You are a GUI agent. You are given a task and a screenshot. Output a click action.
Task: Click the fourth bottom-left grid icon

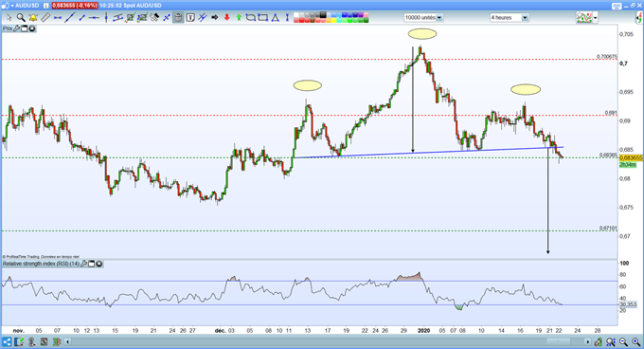click(44, 342)
